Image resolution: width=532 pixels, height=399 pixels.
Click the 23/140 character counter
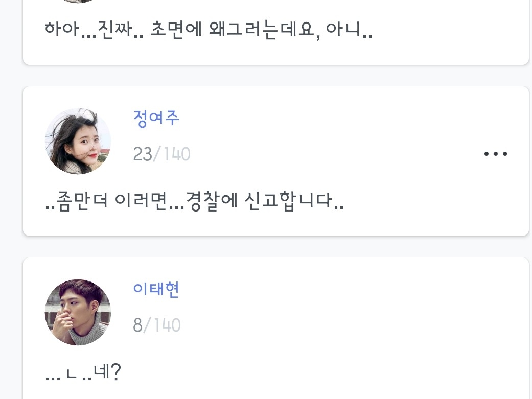[161, 154]
